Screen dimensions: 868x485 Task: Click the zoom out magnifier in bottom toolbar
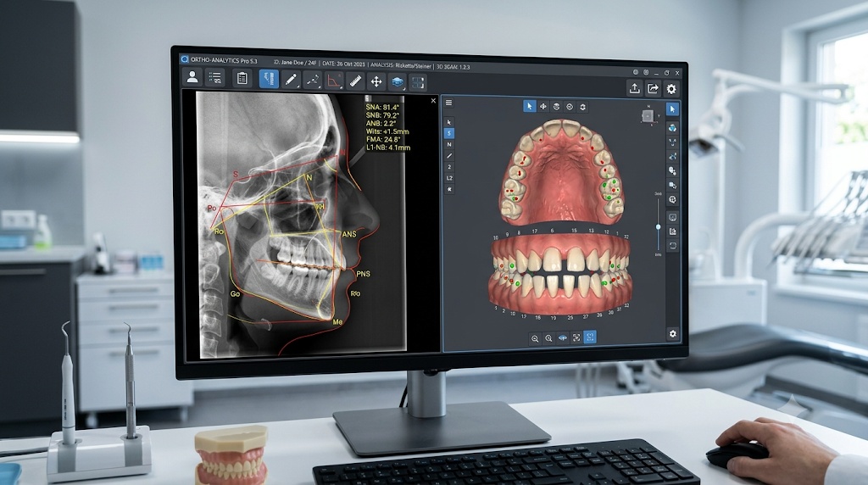pyautogui.click(x=535, y=337)
